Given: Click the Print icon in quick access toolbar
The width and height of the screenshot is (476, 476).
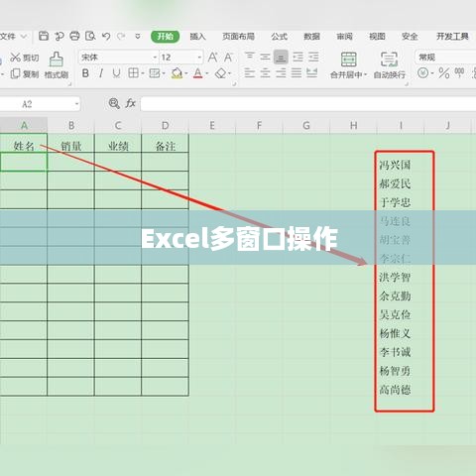Looking at the screenshot, I should click(74, 36).
